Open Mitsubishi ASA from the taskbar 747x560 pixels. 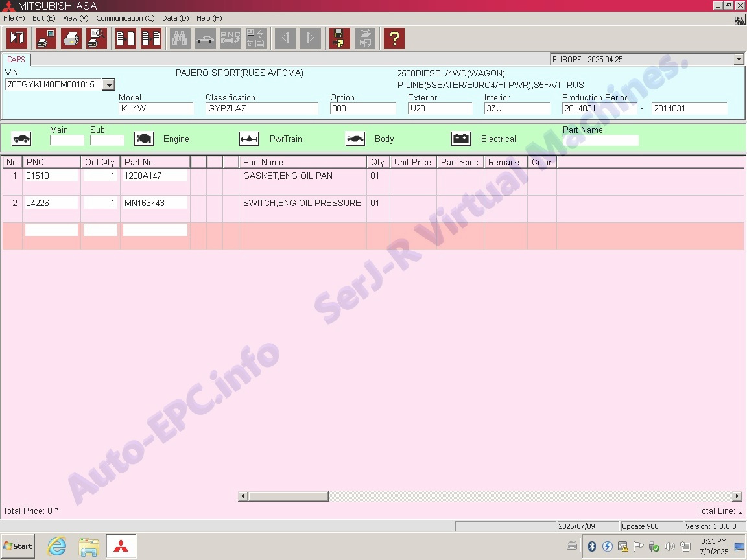[121, 546]
